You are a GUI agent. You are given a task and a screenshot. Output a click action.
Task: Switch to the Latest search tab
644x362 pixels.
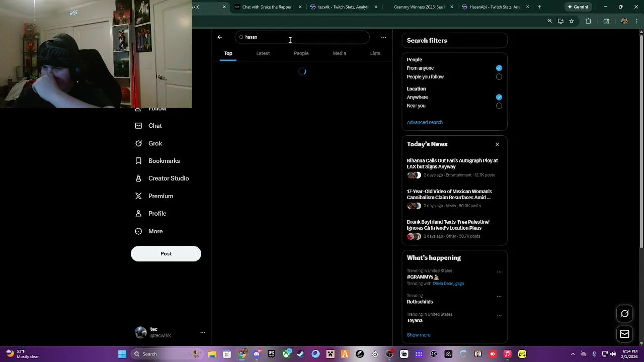pos(263,53)
